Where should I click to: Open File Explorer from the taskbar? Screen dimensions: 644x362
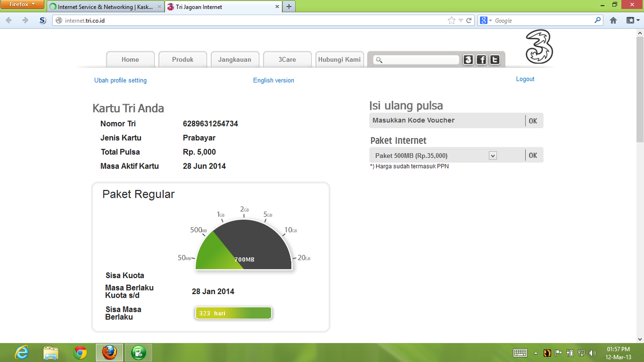coord(51,352)
